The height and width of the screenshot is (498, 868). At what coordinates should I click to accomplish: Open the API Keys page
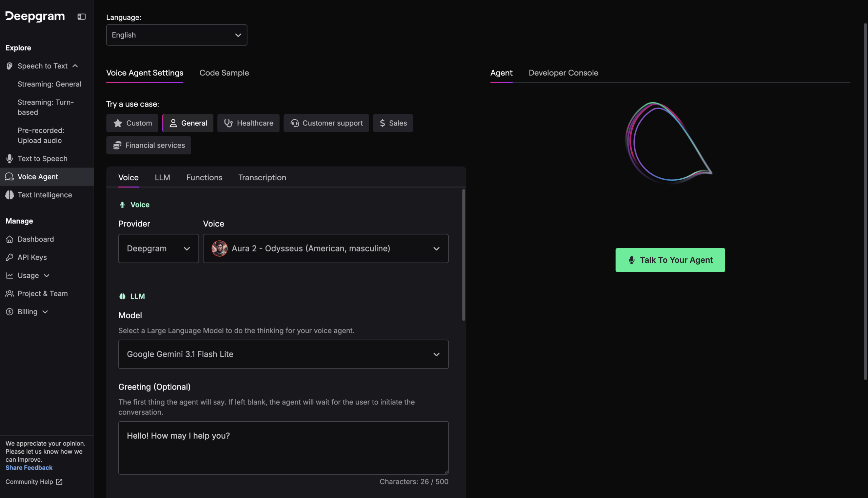[x=32, y=257]
